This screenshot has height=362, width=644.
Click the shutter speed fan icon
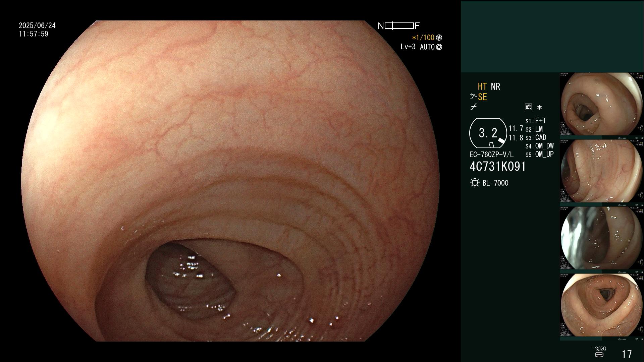click(439, 38)
